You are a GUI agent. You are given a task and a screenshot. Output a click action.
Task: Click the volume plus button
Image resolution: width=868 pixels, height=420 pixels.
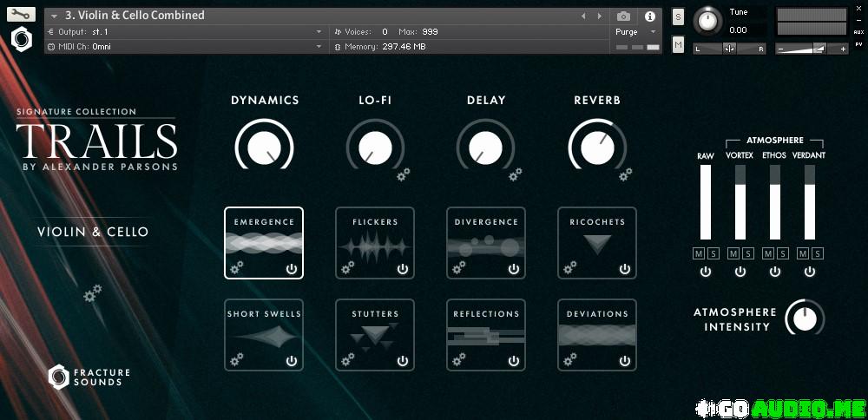(844, 49)
